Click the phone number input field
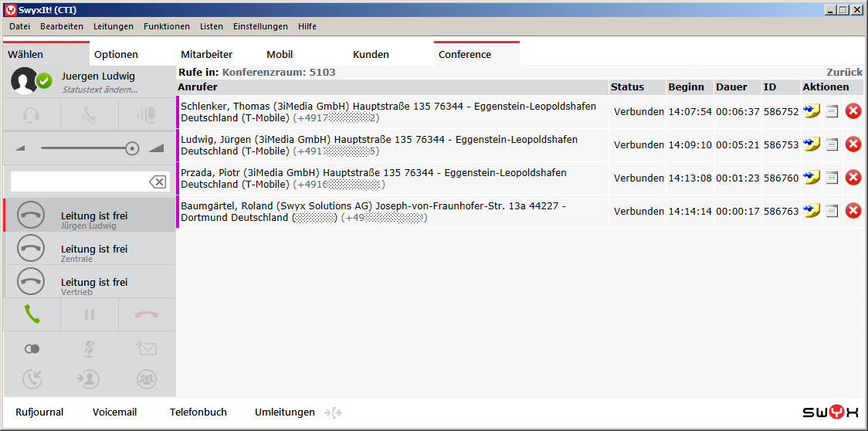This screenshot has width=868, height=431. click(78, 182)
